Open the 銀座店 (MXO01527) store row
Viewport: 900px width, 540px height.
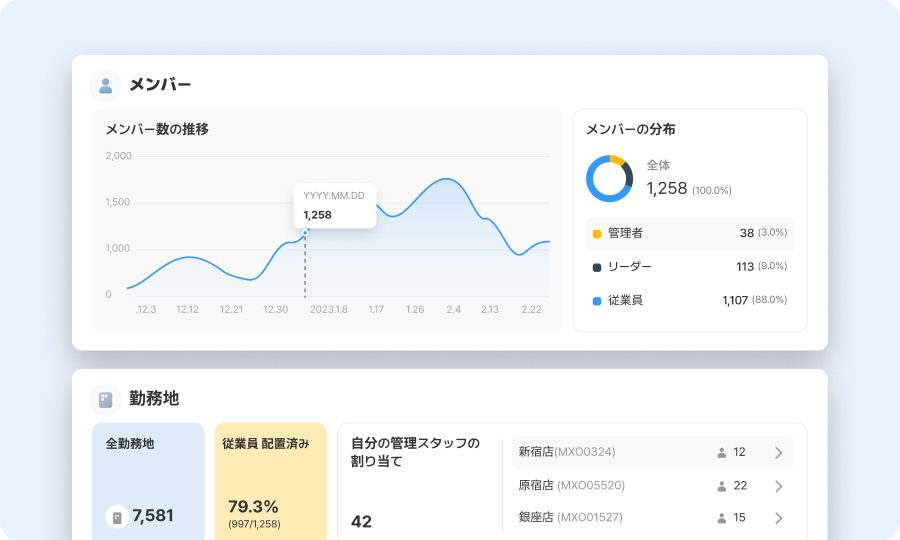point(653,518)
